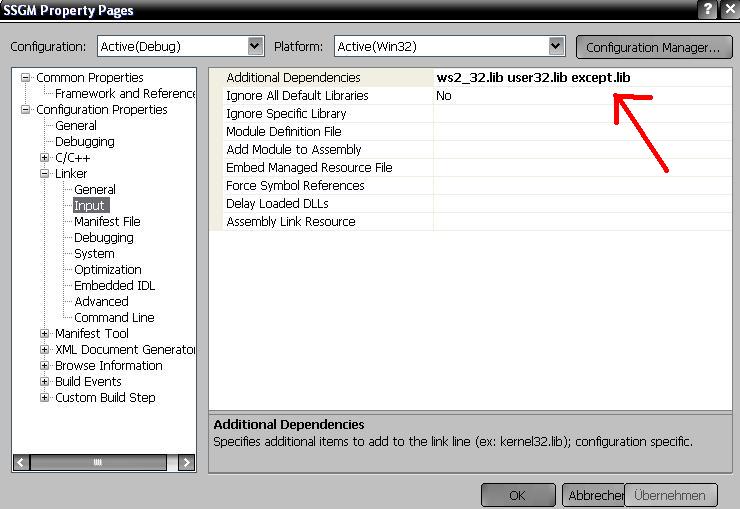The height and width of the screenshot is (509, 740).
Task: Open Configuration Manager
Action: (652, 47)
